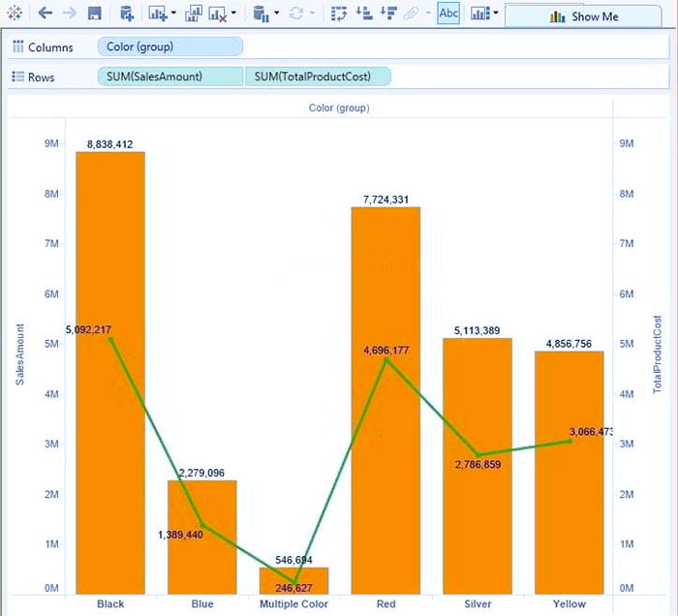Image resolution: width=678 pixels, height=616 pixels.
Task: Open the clear sheet dropdown arrow
Action: [233, 13]
